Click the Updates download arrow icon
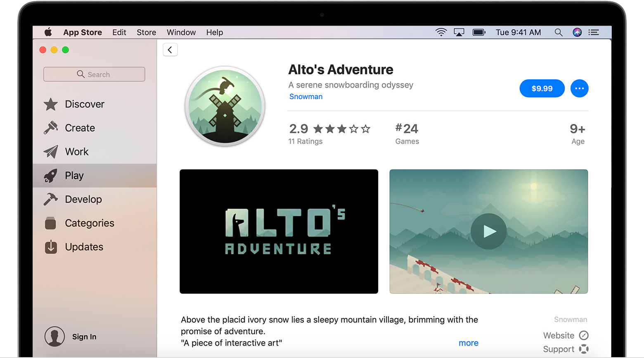This screenshot has height=358, width=644. click(51, 247)
